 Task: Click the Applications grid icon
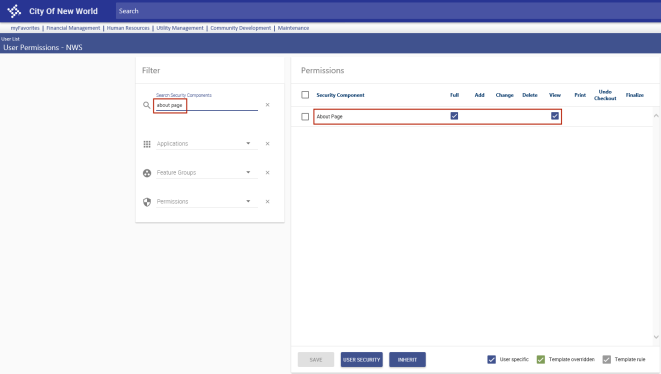click(147, 144)
